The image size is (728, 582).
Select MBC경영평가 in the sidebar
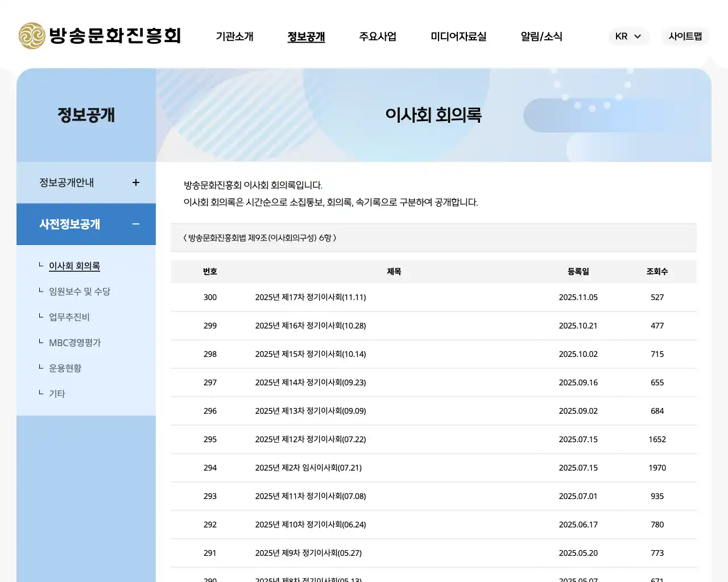pos(75,342)
